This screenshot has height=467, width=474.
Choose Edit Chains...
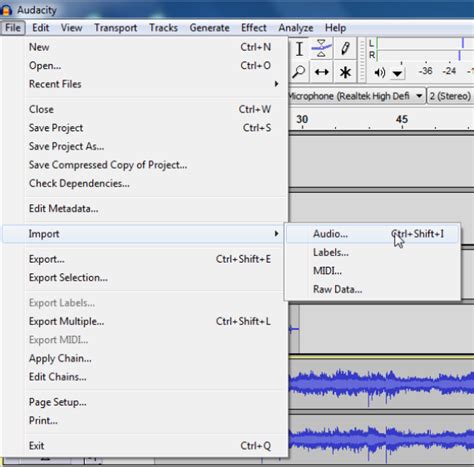(146, 377)
